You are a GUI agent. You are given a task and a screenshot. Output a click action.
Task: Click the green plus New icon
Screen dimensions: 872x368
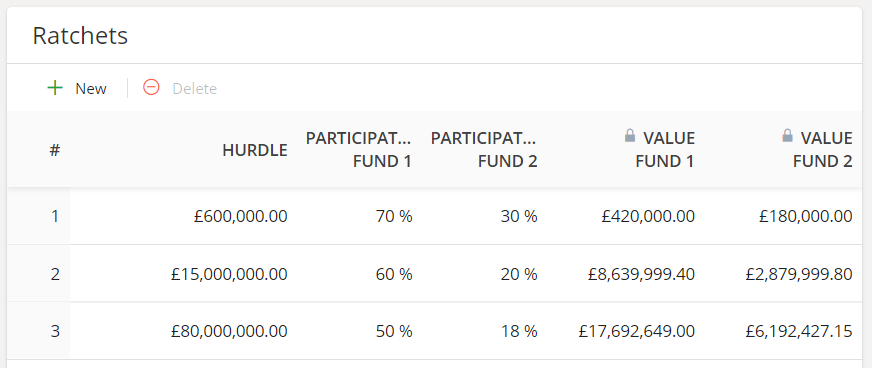pos(55,88)
